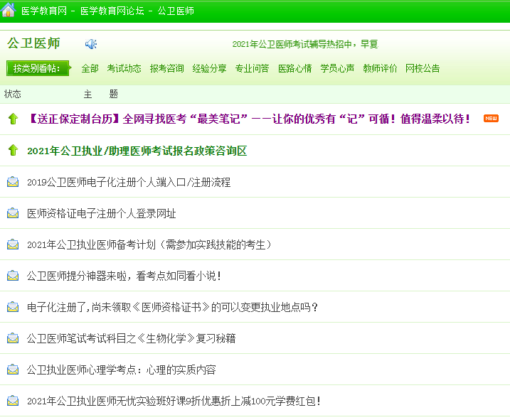Open the 报考咨询 category

167,68
